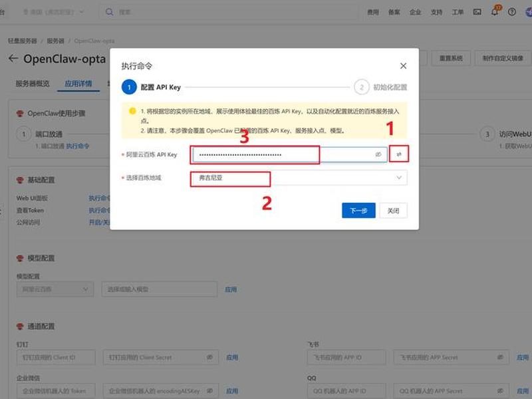Viewport: 532px width, 399px height.
Task: Open the 备案 menu
Action: coord(394,12)
